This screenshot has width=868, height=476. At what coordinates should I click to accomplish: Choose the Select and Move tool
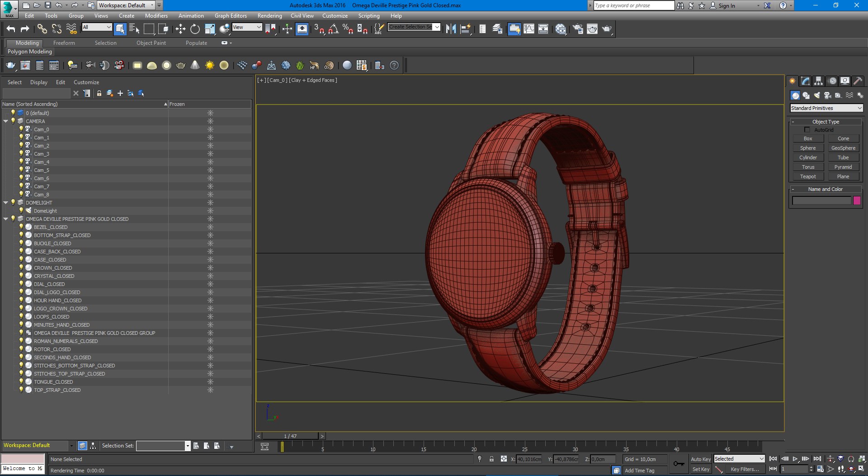pyautogui.click(x=180, y=29)
